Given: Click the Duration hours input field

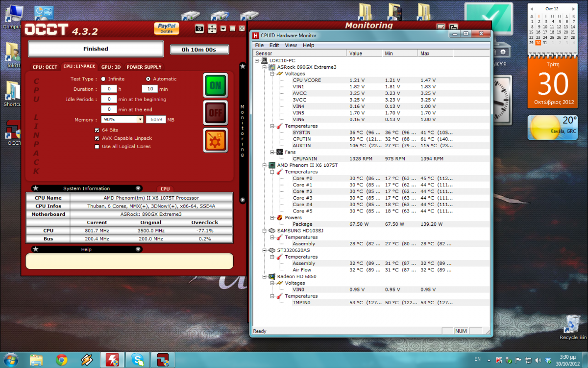Looking at the screenshot, I should pyautogui.click(x=109, y=89).
